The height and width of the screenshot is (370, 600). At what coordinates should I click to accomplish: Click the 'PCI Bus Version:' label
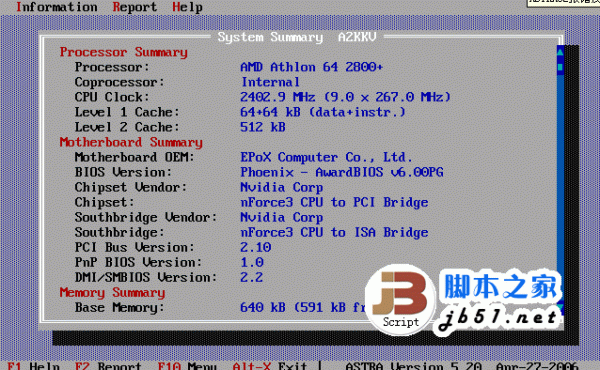pos(135,248)
